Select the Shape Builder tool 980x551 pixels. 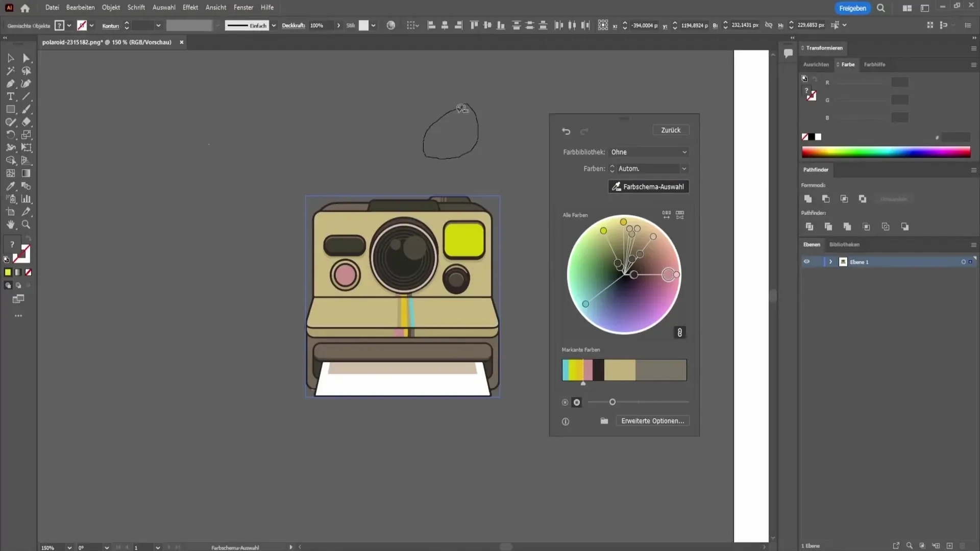11,160
